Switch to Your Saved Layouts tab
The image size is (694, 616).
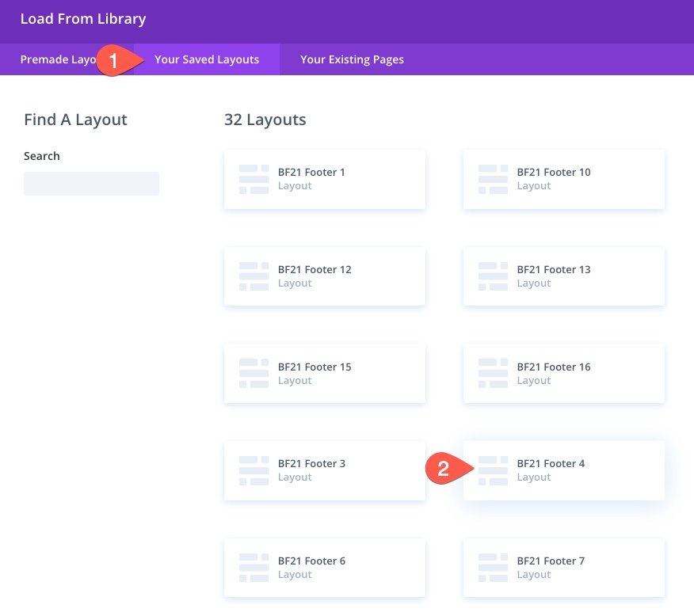(207, 59)
